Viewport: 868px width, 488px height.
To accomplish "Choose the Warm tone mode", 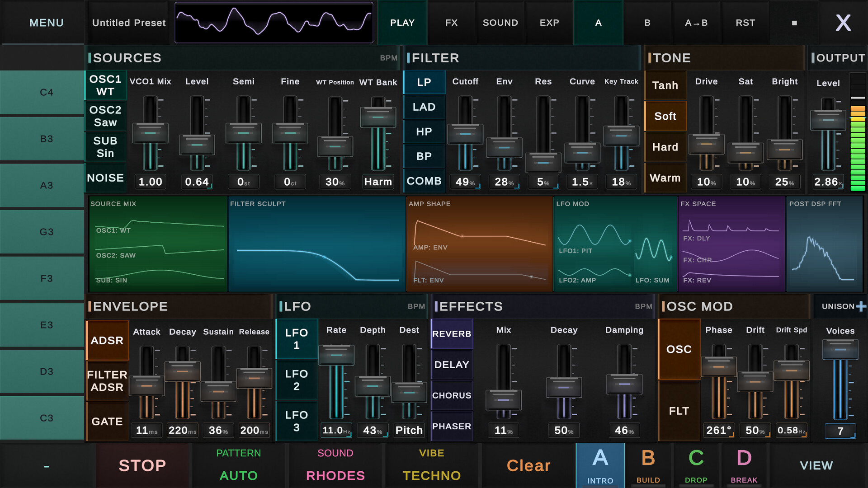I will (665, 178).
